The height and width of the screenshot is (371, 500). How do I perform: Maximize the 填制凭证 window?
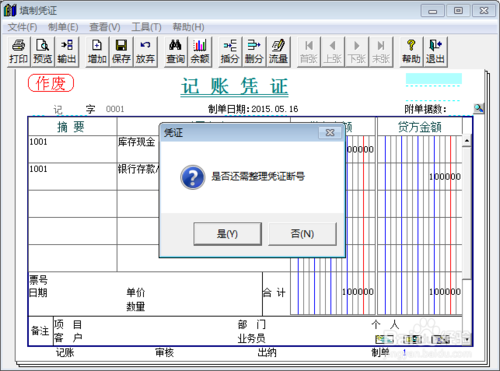click(458, 11)
